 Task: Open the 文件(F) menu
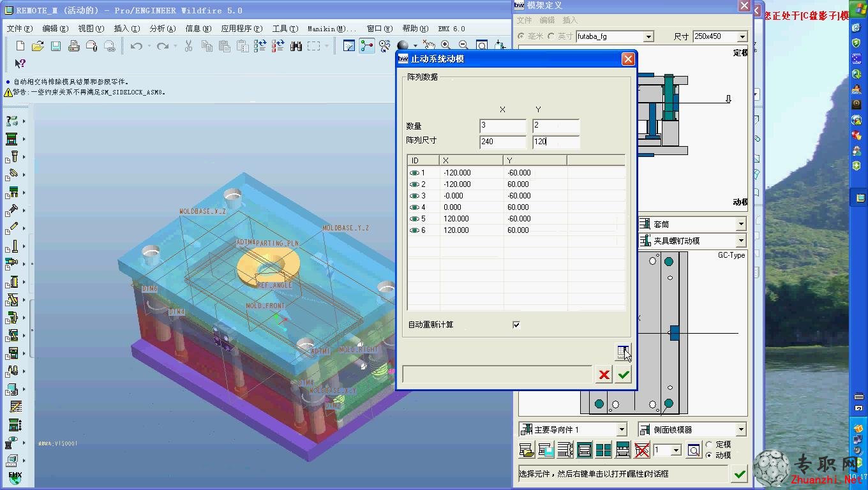[x=19, y=29]
